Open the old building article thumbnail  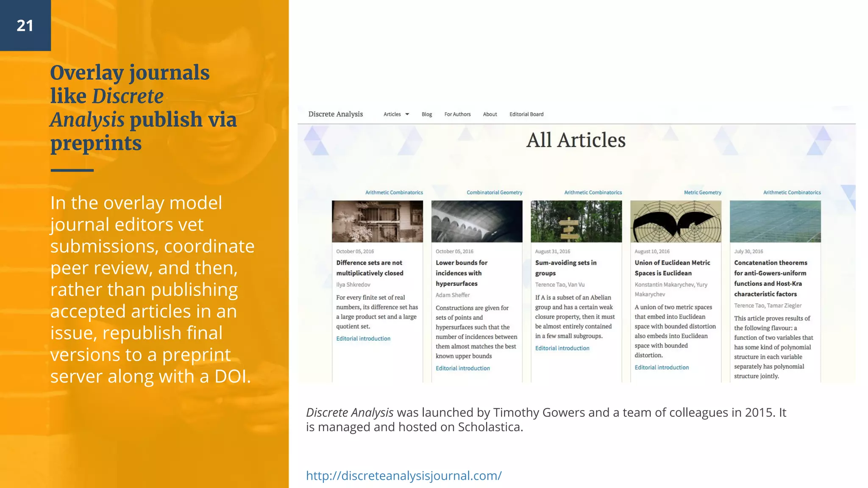377,222
